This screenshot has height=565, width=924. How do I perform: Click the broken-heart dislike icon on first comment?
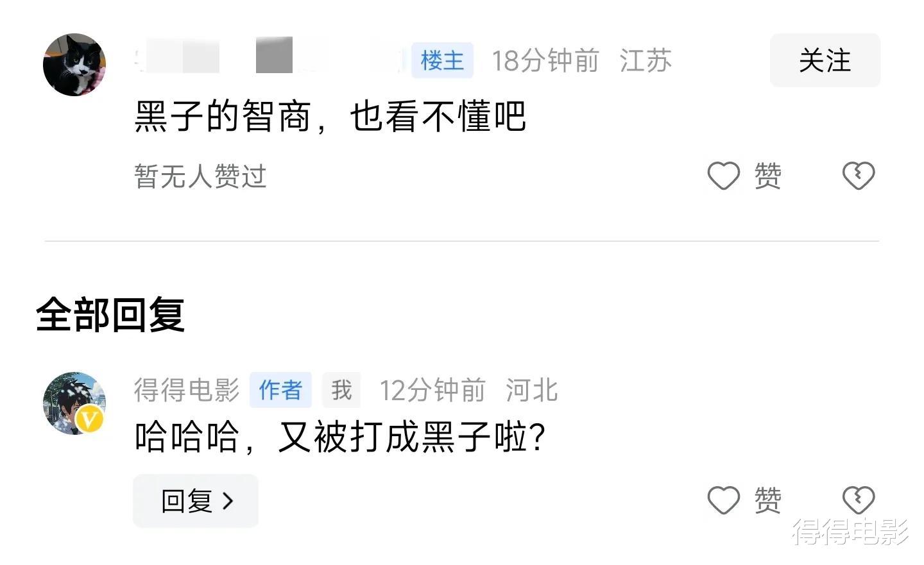click(859, 175)
